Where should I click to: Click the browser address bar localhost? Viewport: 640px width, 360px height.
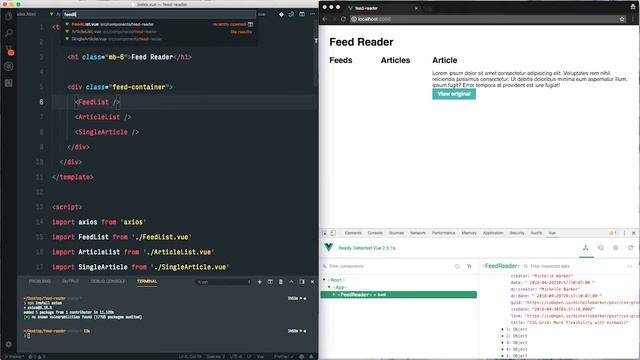click(x=484, y=19)
